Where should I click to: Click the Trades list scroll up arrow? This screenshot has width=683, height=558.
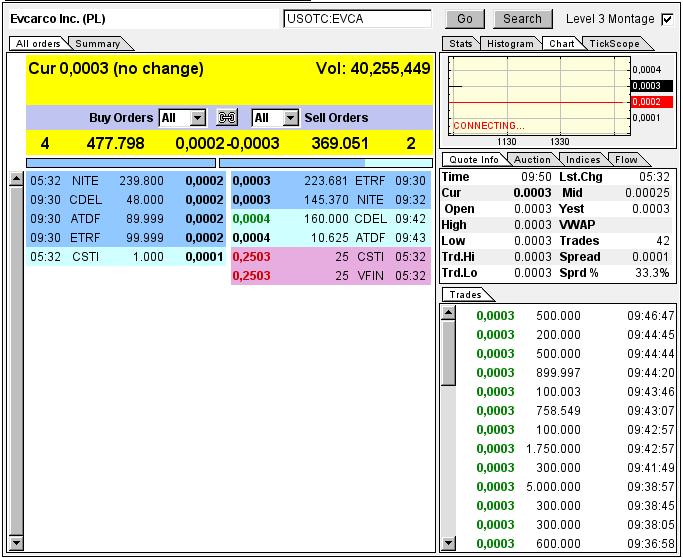pyautogui.click(x=448, y=312)
